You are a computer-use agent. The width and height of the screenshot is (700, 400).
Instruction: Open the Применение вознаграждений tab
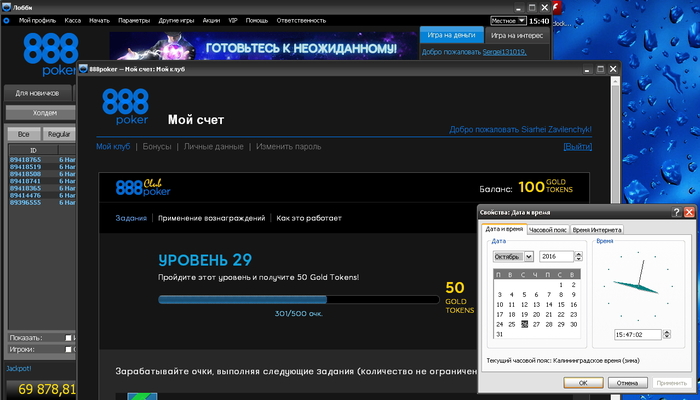211,218
